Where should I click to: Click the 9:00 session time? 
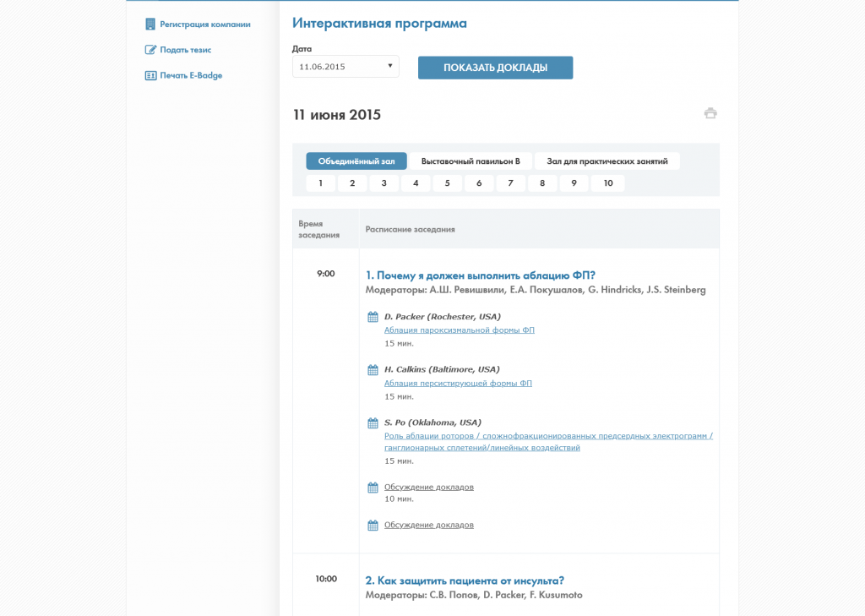(x=325, y=274)
